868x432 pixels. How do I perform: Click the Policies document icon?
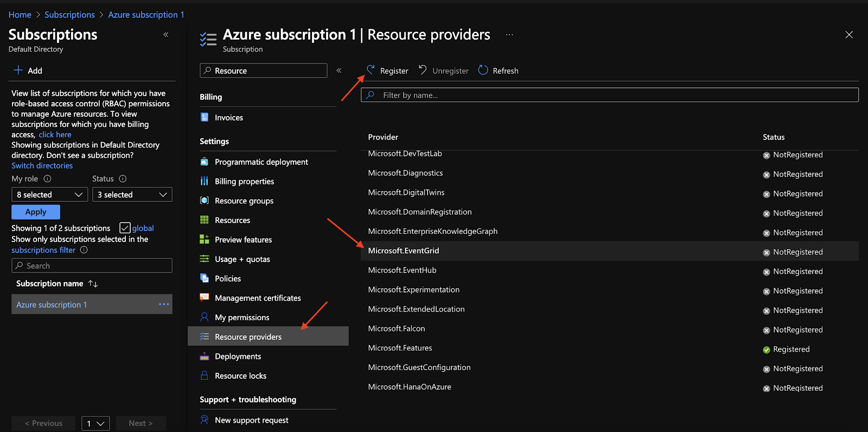(205, 278)
